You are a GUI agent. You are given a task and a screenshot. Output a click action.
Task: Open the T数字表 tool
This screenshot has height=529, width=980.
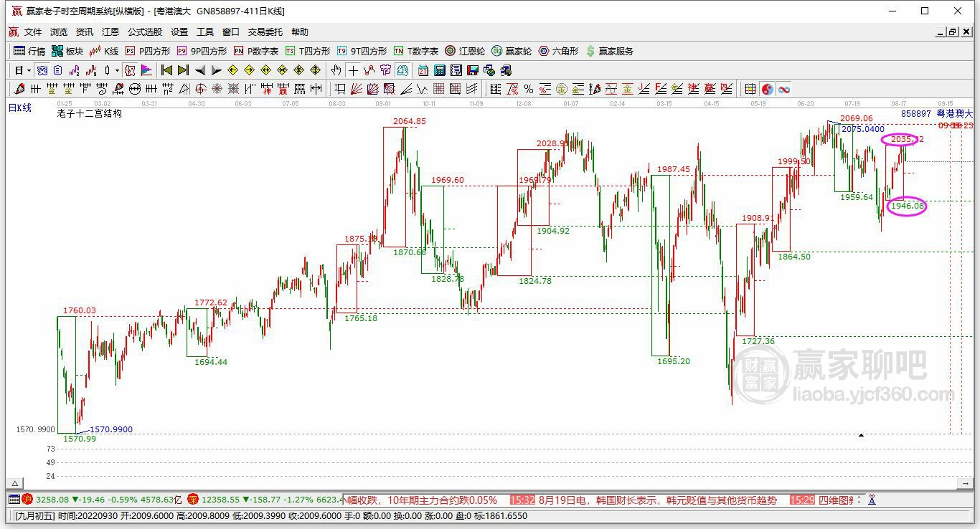(416, 51)
